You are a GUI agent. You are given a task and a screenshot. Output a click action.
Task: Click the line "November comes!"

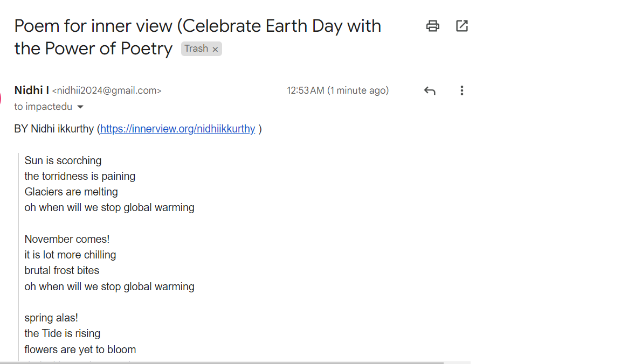(67, 239)
